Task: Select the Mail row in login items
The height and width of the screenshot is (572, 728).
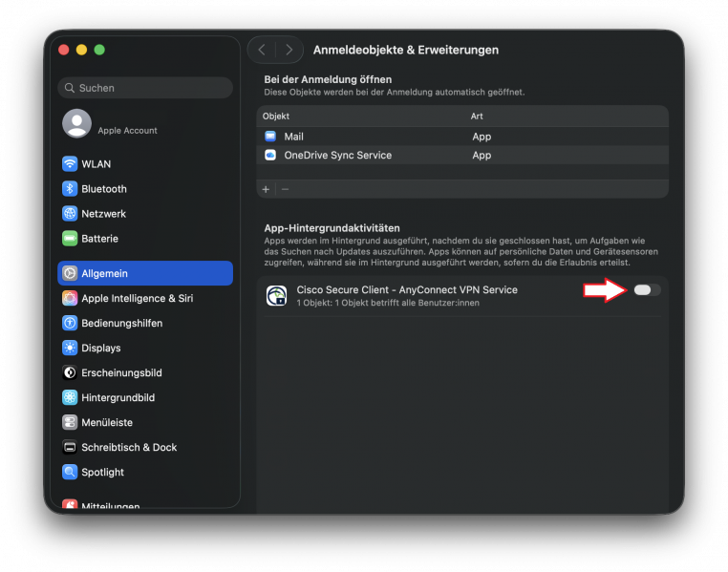Action: pos(462,137)
